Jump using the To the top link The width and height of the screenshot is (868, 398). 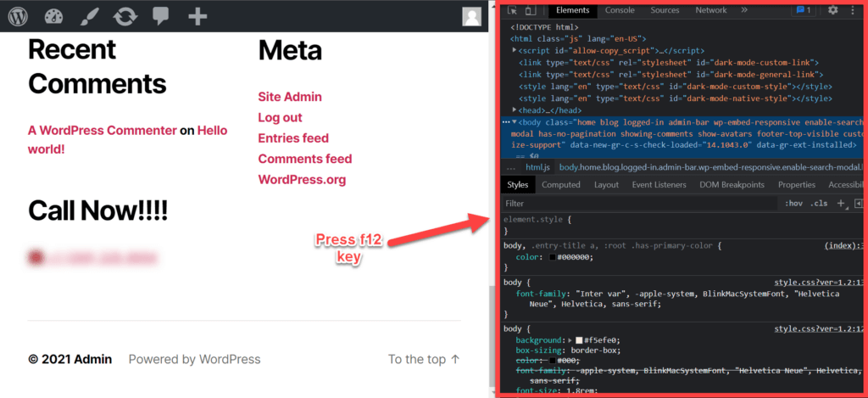424,359
